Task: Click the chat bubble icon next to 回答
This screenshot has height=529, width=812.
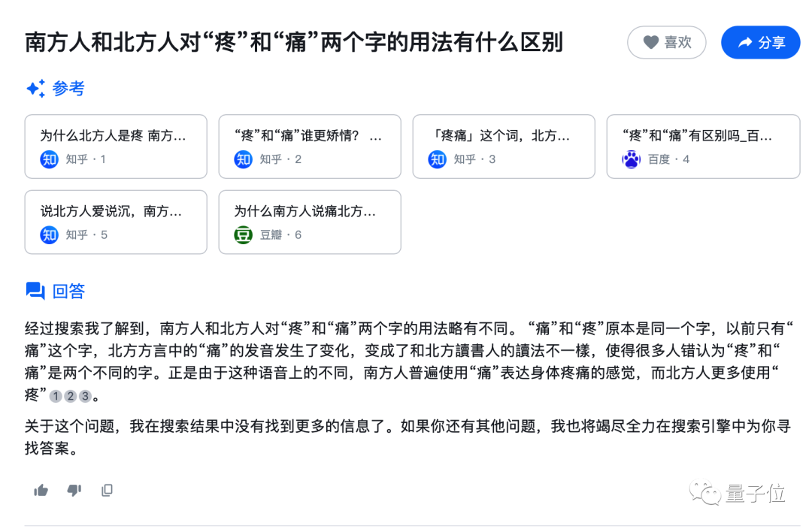Action: point(35,291)
